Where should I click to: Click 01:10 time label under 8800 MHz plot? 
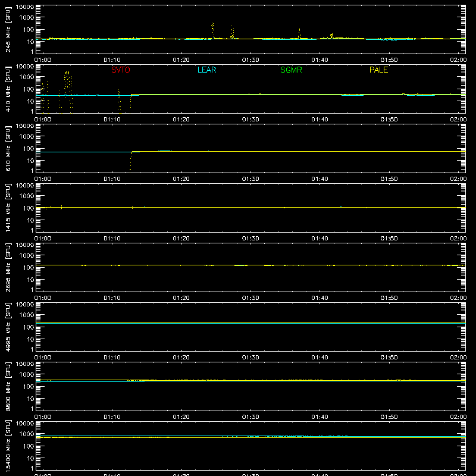click(x=112, y=417)
